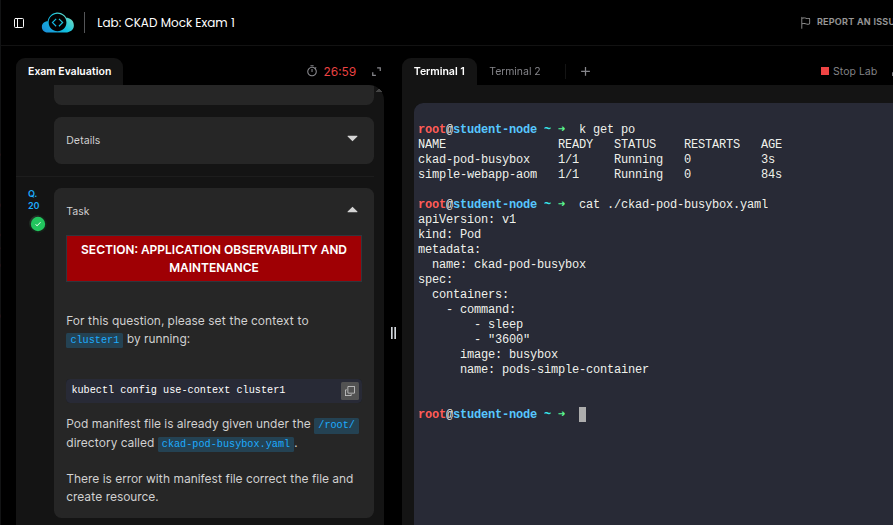Add a new terminal with plus icon
This screenshot has height=525, width=893.
click(586, 71)
